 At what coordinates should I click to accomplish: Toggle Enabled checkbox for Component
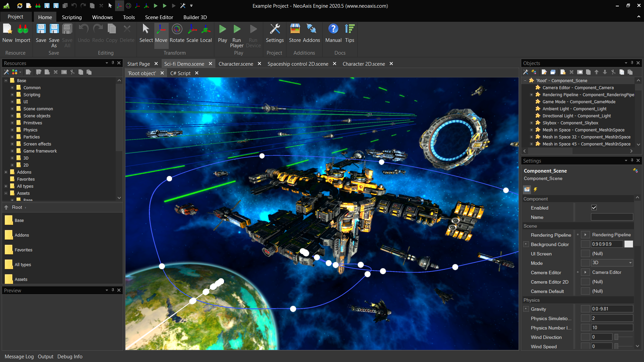click(x=594, y=207)
